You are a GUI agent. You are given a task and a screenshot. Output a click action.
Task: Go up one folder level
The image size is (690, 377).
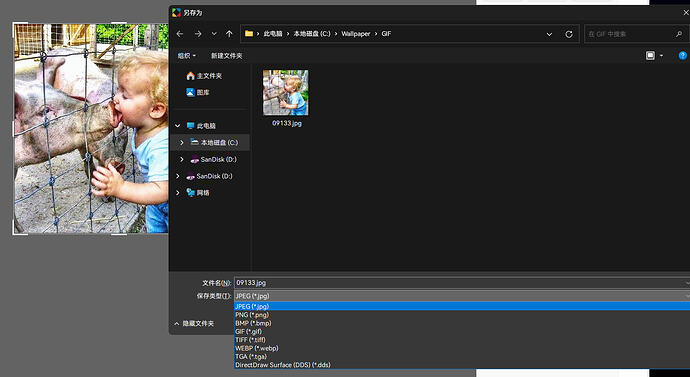pyautogui.click(x=229, y=34)
